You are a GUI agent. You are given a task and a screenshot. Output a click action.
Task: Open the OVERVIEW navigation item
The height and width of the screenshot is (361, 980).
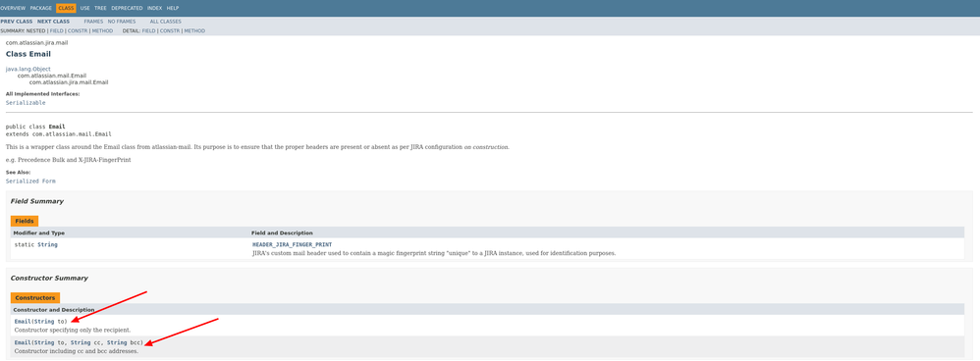(13, 8)
